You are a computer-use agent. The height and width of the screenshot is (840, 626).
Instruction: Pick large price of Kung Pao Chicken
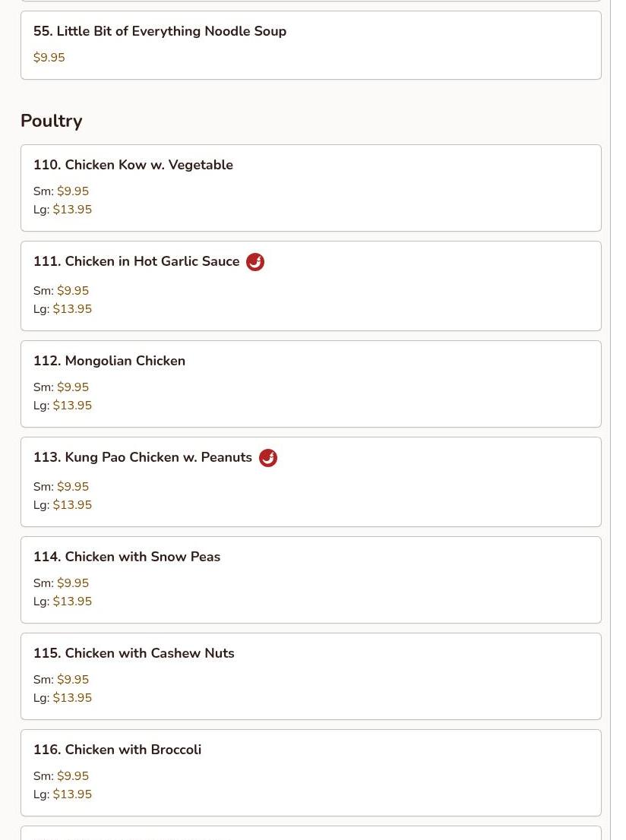pos(72,505)
